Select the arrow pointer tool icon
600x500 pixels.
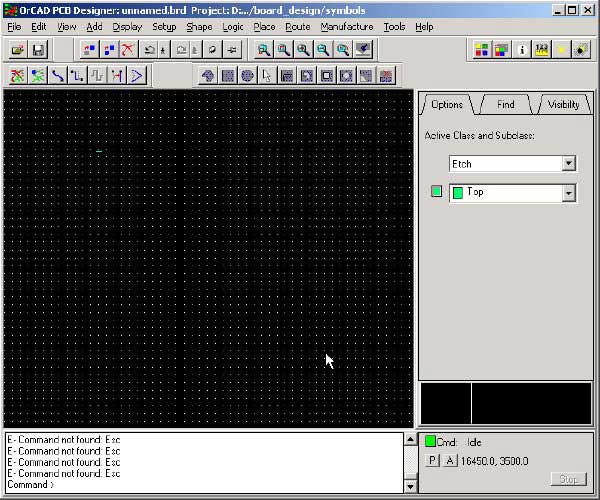[x=267, y=75]
